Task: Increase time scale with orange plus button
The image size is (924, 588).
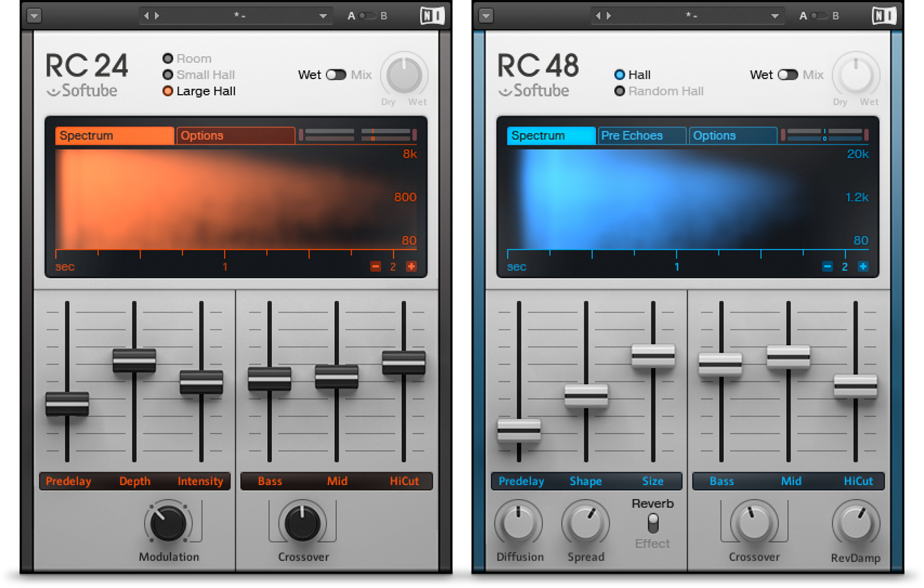Action: 411,267
